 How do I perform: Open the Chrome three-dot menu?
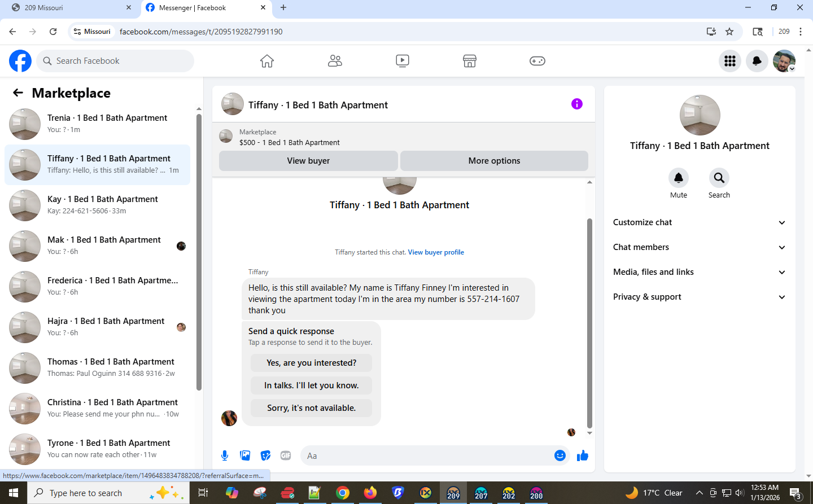tap(801, 32)
